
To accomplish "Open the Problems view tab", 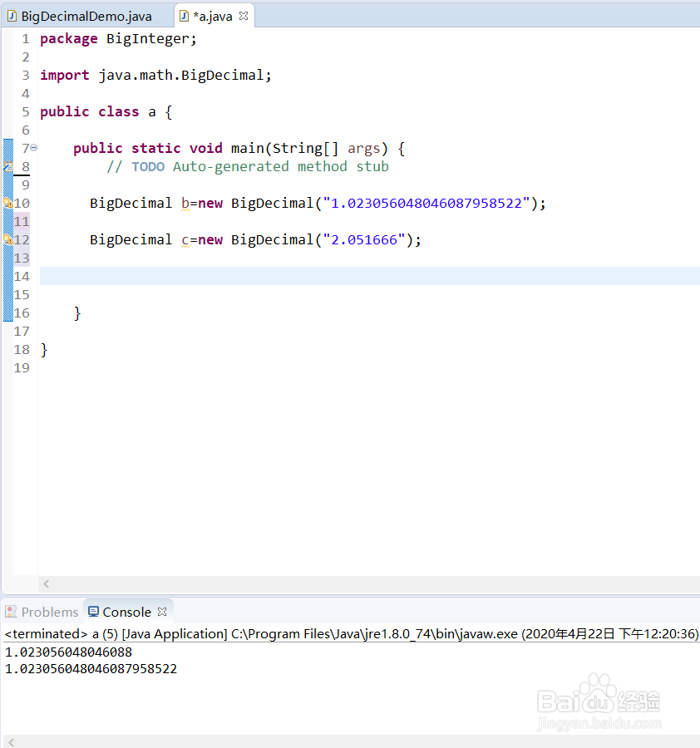I will 42,612.
